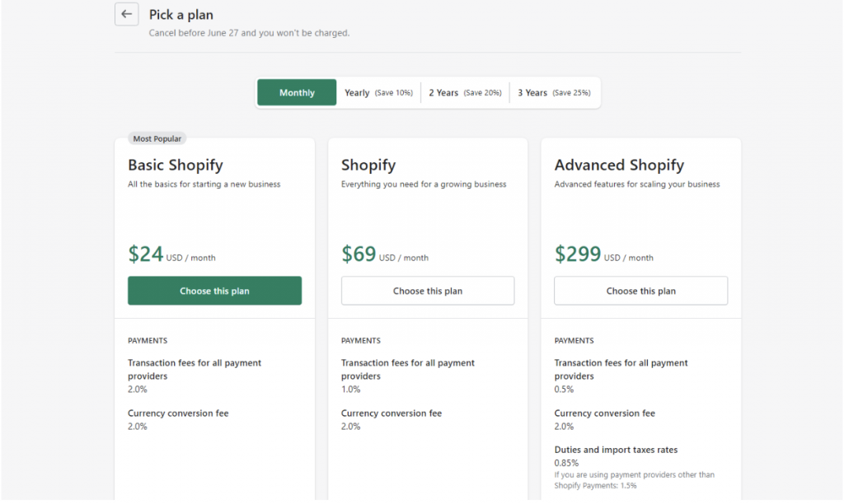The height and width of the screenshot is (504, 844).
Task: Click the 0.5% transaction fee value
Action: 564,389
